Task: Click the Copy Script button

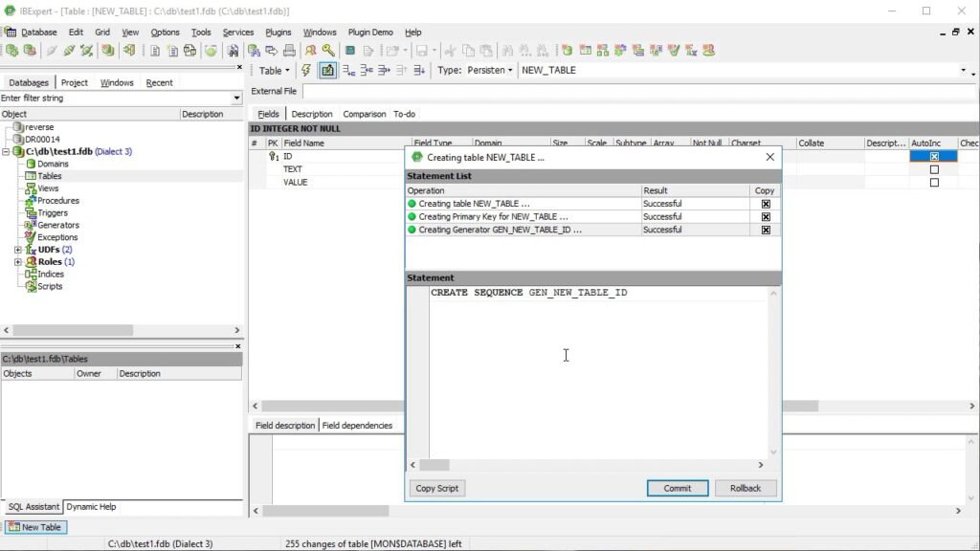Action: tap(436, 488)
